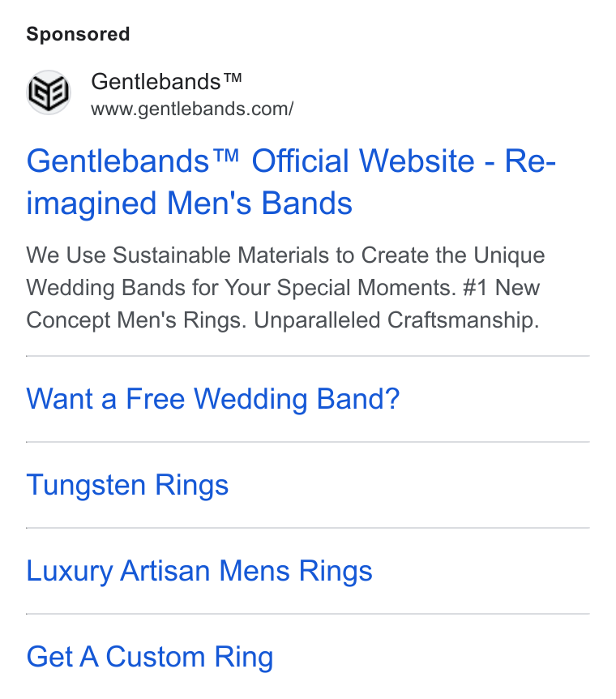
Task: Open the Want a Free Wedding Band? sitelink
Action: tap(213, 398)
